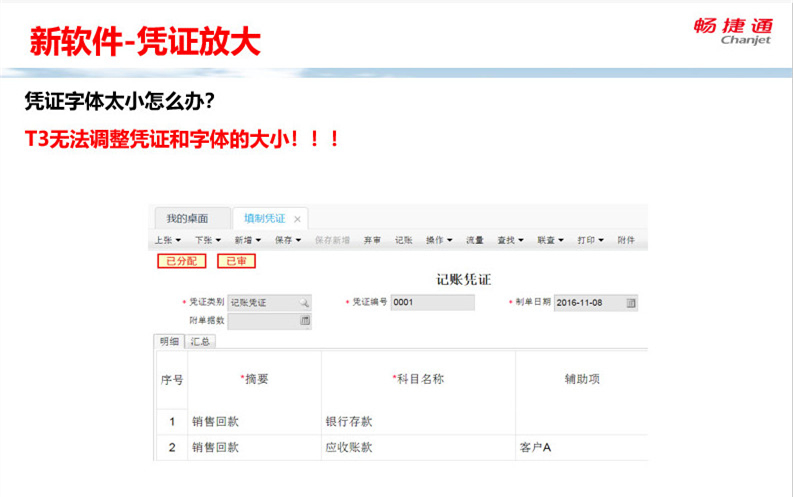Click the 凭证类别 input field
This screenshot has width=793, height=497.
click(x=269, y=302)
